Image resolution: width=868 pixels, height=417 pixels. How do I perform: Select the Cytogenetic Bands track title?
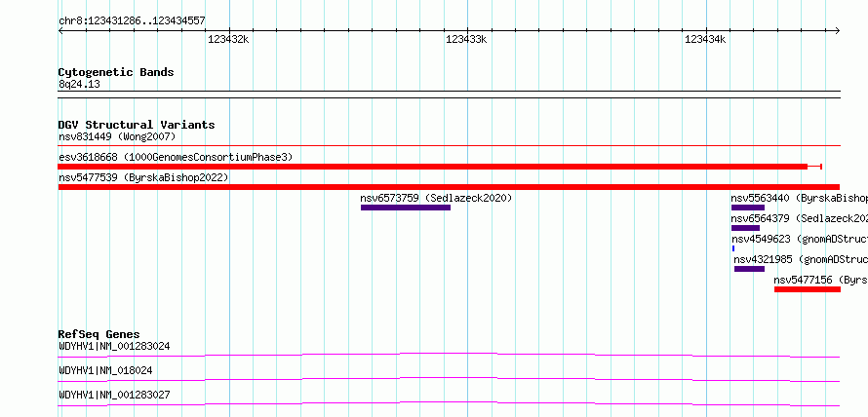point(116,72)
